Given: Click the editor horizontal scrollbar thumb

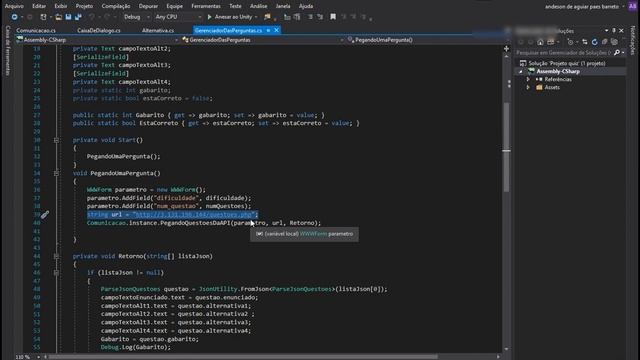Looking at the screenshot, I should [243, 357].
